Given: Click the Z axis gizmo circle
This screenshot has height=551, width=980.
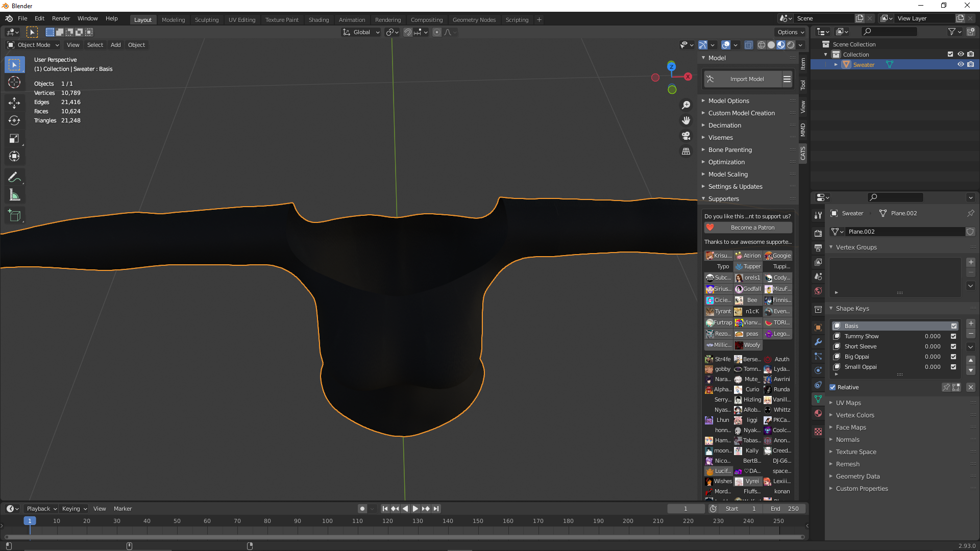Looking at the screenshot, I should (671, 66).
